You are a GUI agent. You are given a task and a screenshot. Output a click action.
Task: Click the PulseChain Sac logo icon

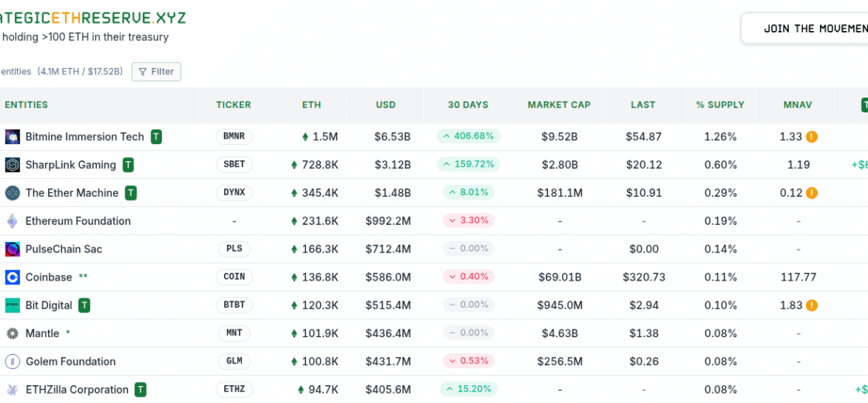pyautogui.click(x=12, y=249)
